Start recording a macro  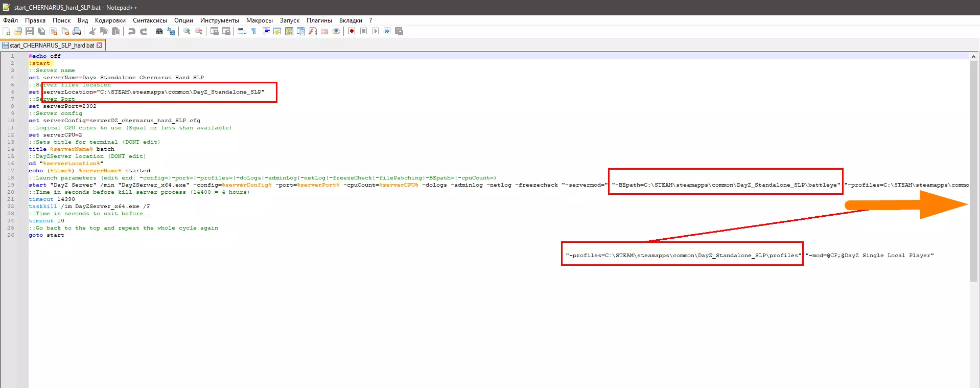click(x=352, y=31)
